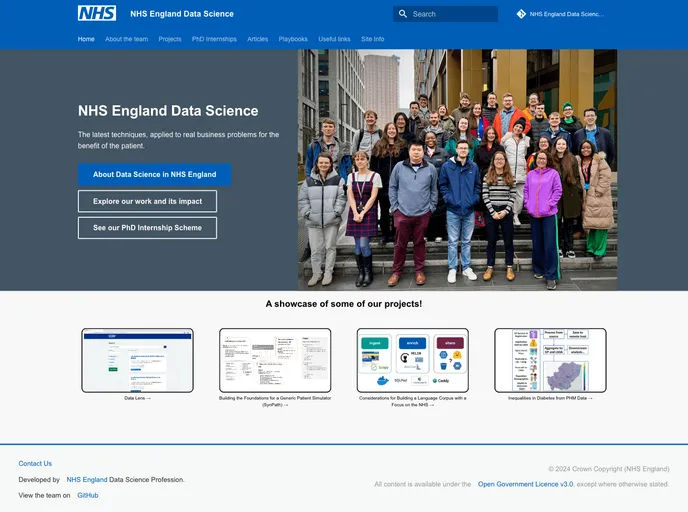Image resolution: width=688 pixels, height=512 pixels.
Task: Click See our PhD Internship Scheme button
Action: point(147,228)
